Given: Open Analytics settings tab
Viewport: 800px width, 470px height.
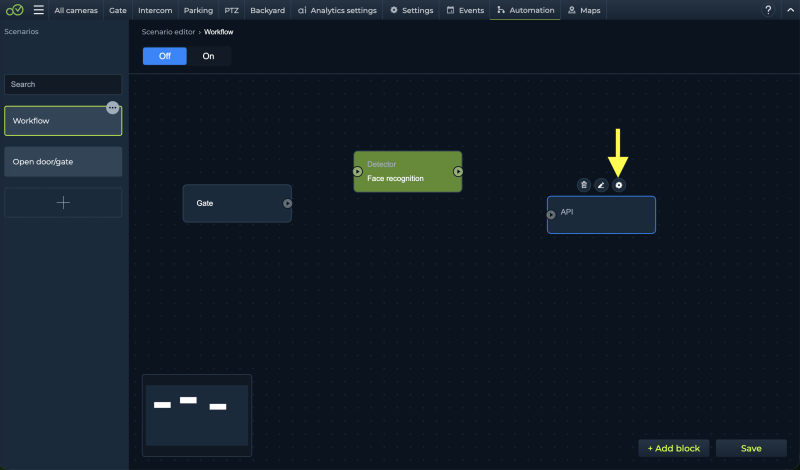Looking at the screenshot, I should click(x=337, y=10).
